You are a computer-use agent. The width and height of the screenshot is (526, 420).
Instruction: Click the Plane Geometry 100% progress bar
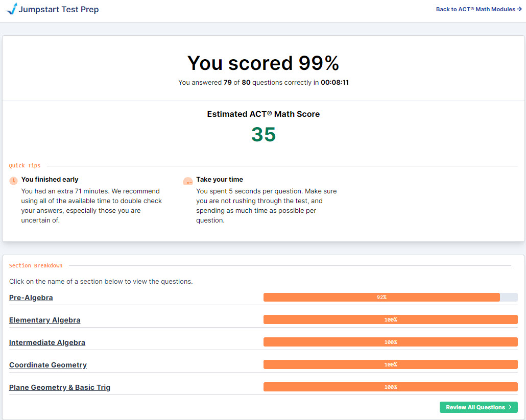pos(390,387)
